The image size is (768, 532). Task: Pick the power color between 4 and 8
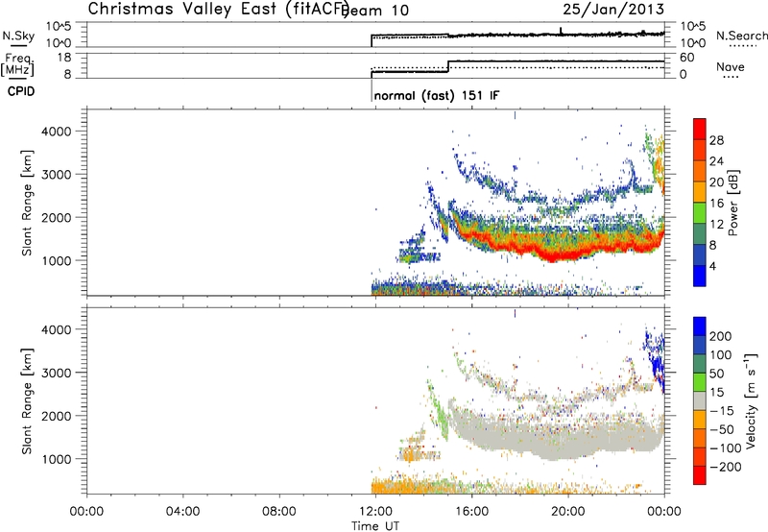point(700,254)
